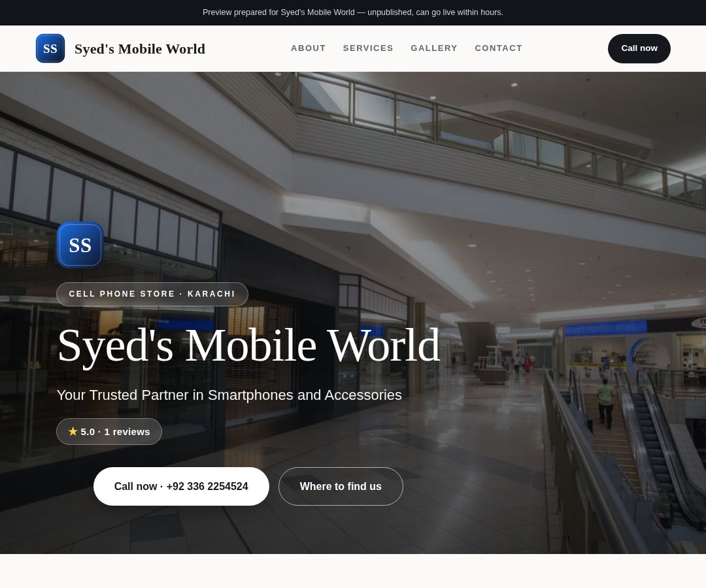Click the SS logo icon in the header
Image resolution: width=706 pixels, height=588 pixels.
50,48
